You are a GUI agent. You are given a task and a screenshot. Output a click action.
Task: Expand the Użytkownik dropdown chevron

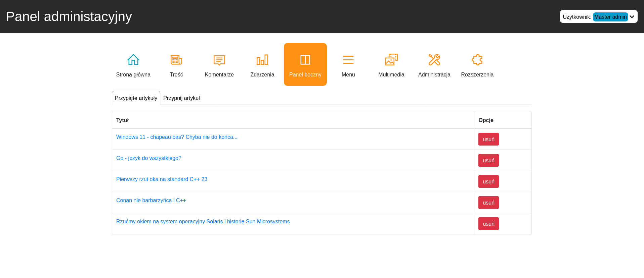tap(632, 17)
